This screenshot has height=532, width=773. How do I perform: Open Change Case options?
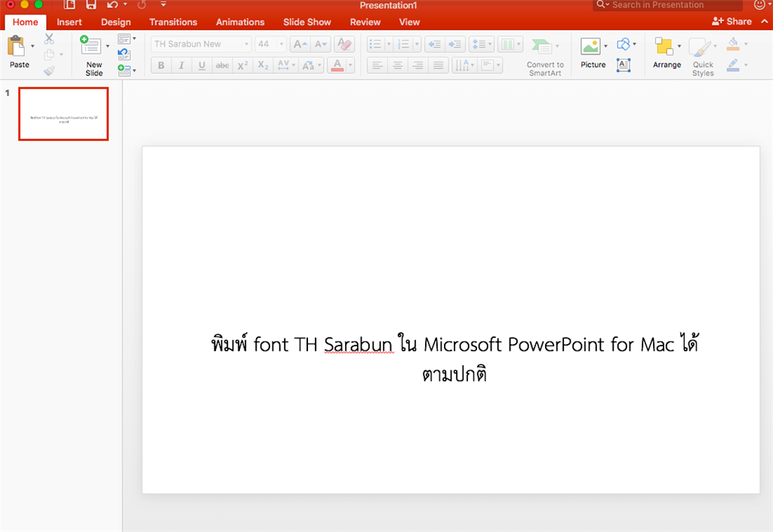311,65
